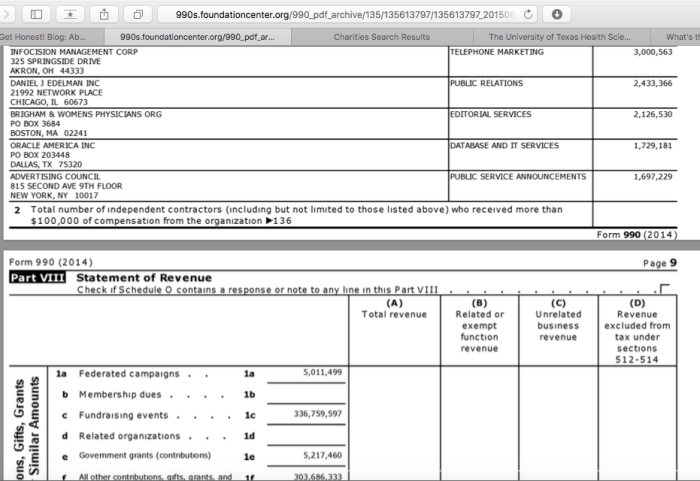Viewport: 700px width, 481px height.
Task: Open the Share menu icon
Action: [x=103, y=16]
